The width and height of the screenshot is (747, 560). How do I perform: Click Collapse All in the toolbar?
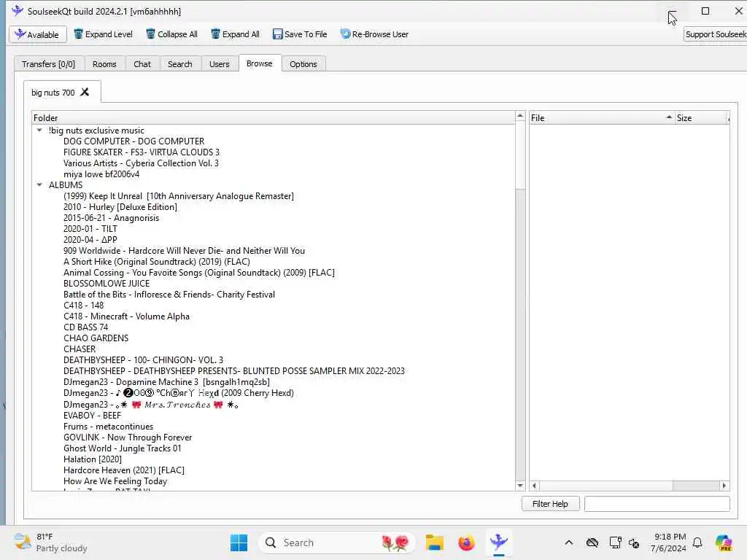[x=171, y=34]
